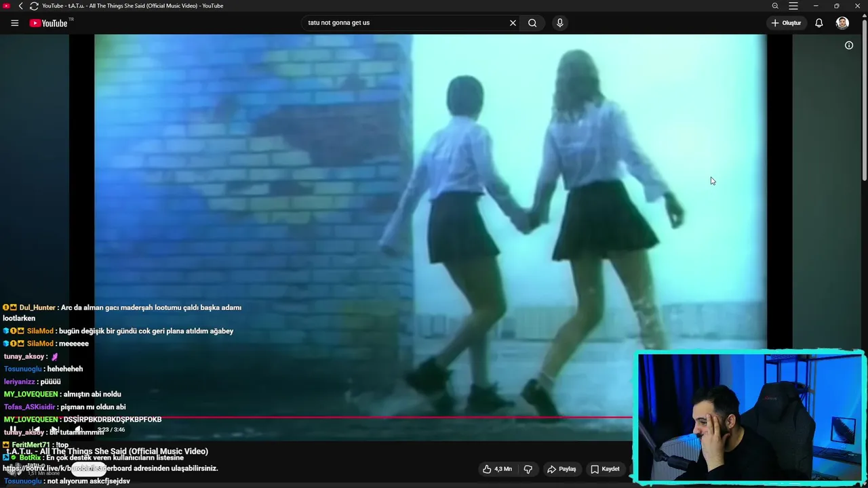The width and height of the screenshot is (868, 488).
Task: Click chat username Tofas_ASKisidir
Action: pos(29,407)
